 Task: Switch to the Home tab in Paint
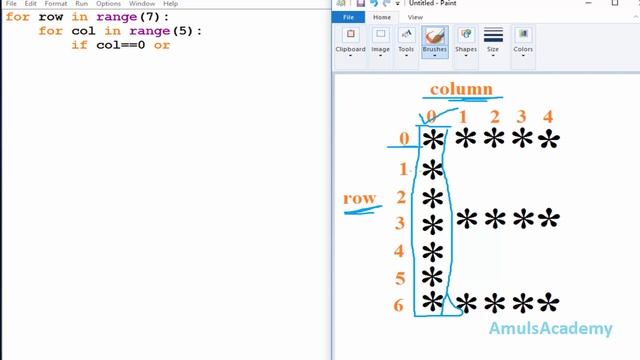pos(382,17)
